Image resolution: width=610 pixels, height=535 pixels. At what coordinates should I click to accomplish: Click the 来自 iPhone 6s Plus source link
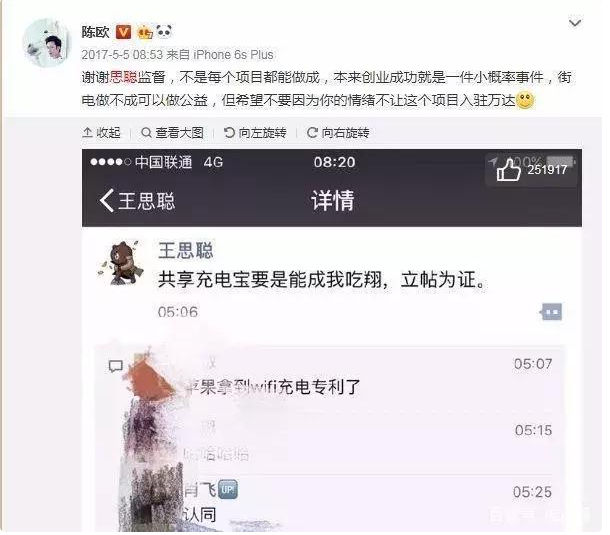(x=220, y=55)
